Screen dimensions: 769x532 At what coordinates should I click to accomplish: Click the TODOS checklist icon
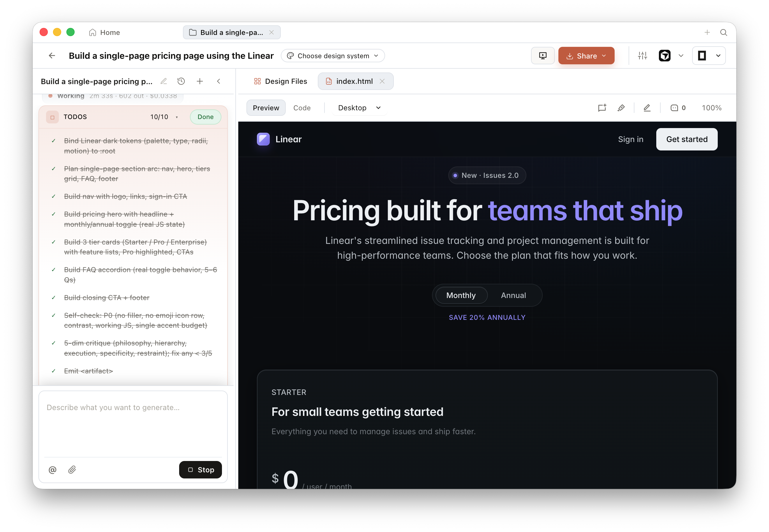pyautogui.click(x=52, y=117)
